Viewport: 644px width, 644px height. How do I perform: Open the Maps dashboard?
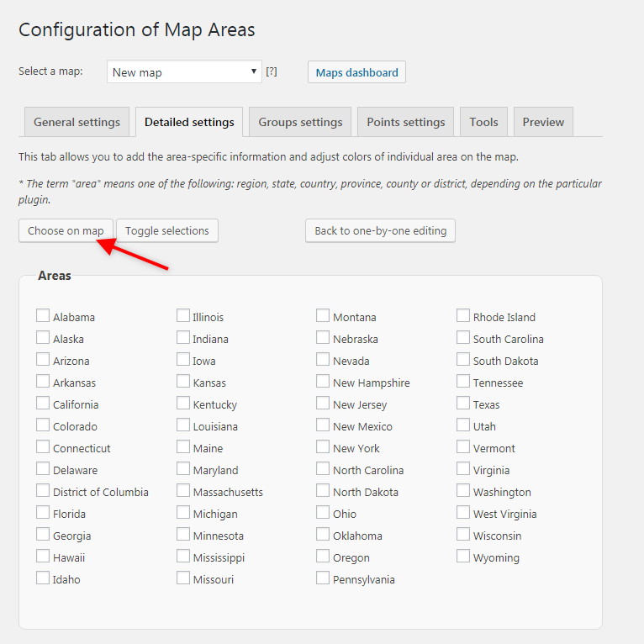(356, 72)
